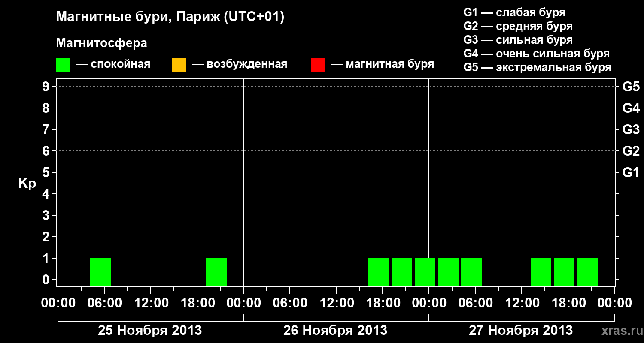Click the 'G1' right axis label
This screenshot has height=343, width=644.
tap(631, 172)
